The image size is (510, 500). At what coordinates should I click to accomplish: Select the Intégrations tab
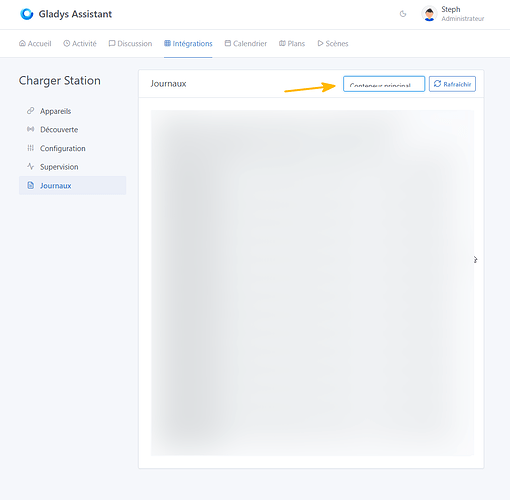tap(188, 44)
